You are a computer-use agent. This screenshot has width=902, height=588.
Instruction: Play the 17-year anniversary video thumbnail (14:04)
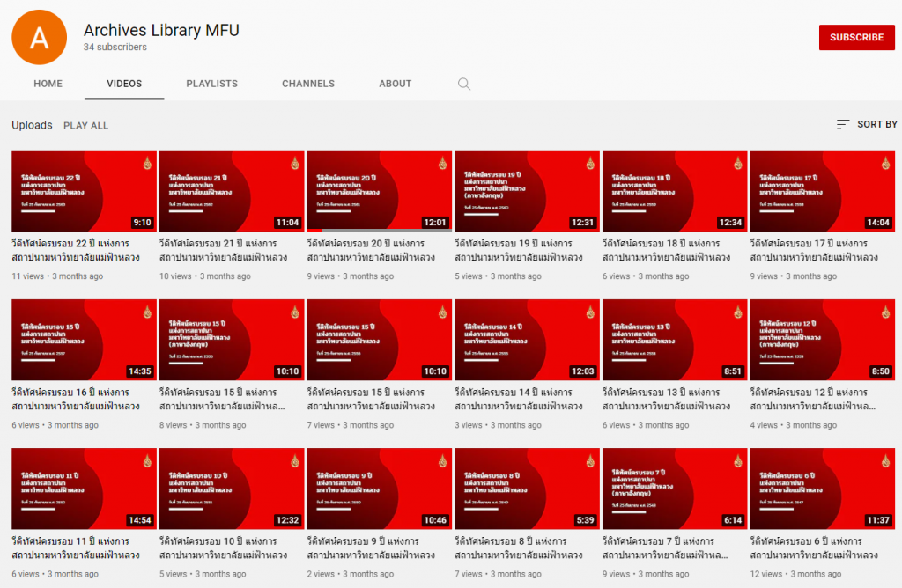(x=821, y=190)
